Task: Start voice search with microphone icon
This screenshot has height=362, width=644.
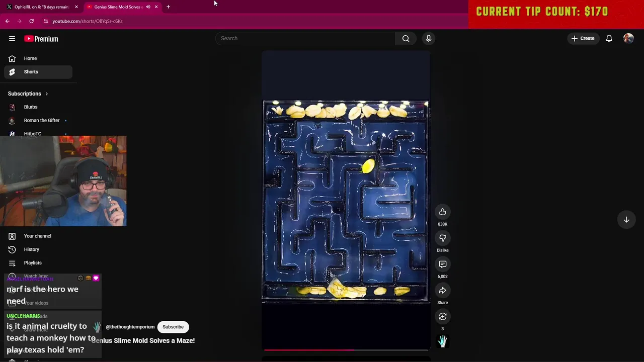Action: pyautogui.click(x=429, y=38)
